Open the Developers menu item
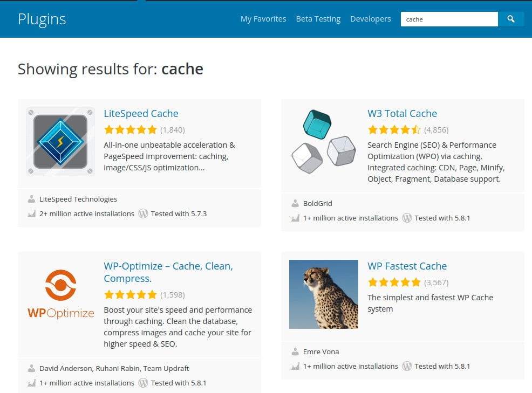This screenshot has height=393, width=532. click(371, 19)
